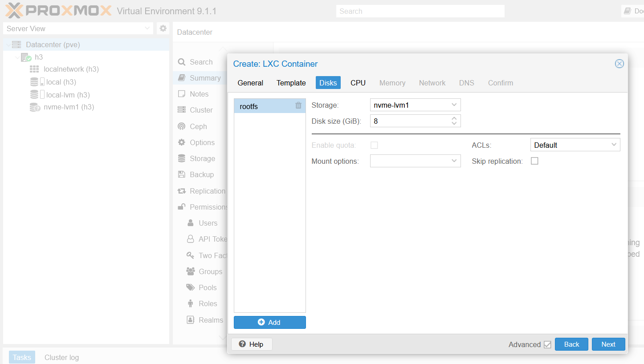Viewport: 644px width, 364px height.
Task: Open the Tasks tab at bottom
Action: tap(22, 357)
